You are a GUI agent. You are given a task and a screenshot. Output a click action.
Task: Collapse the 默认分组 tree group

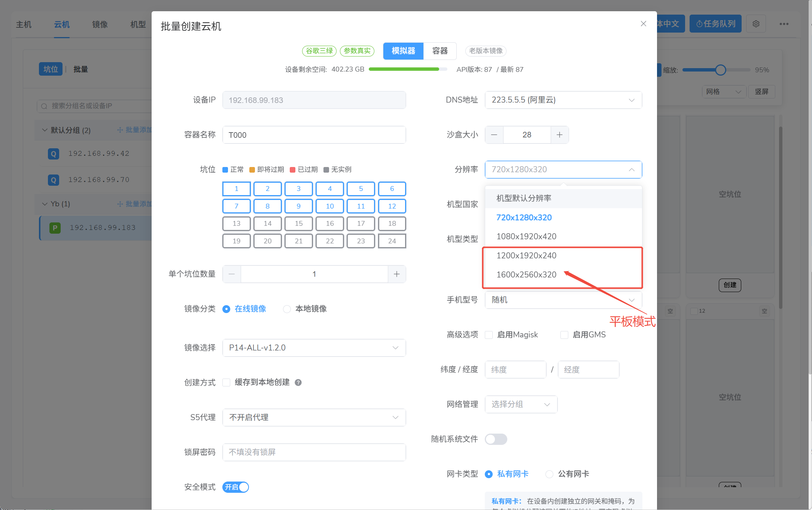[45, 130]
